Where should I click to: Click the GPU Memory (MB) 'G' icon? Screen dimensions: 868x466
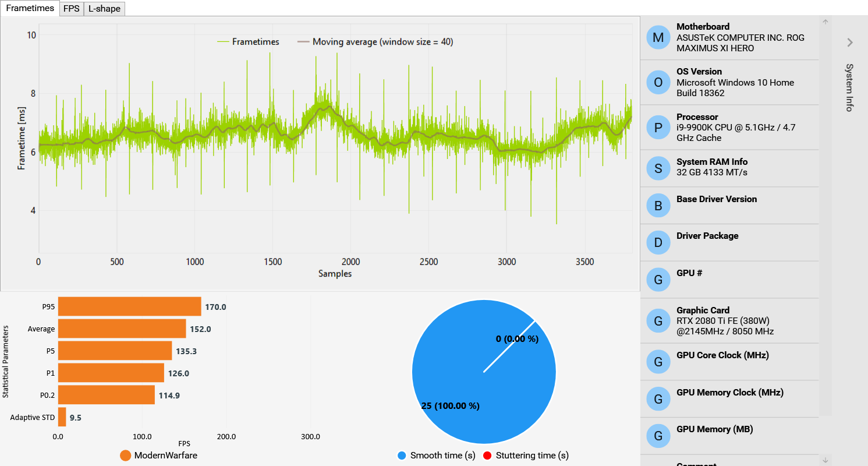tap(658, 436)
